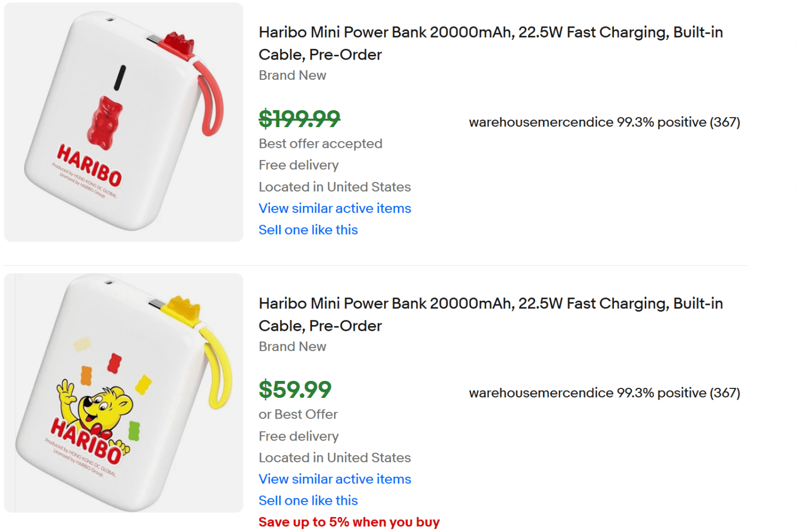Viewport: 798px width, 532px height.
Task: View similar active items for the $59.99 listing
Action: tap(334, 479)
